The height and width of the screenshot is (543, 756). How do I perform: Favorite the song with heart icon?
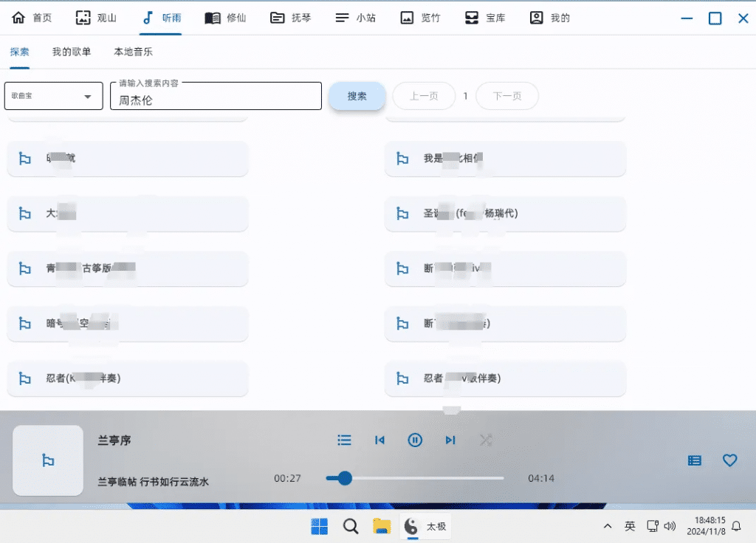(x=730, y=460)
